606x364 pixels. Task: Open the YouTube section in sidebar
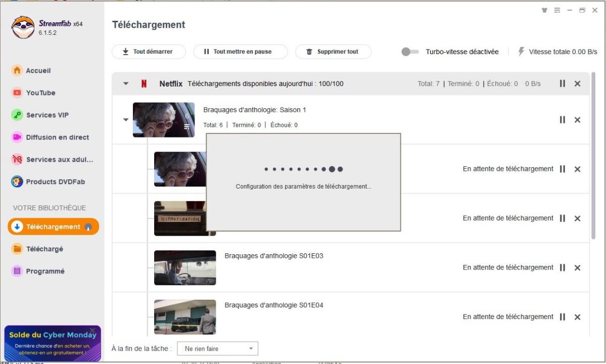pos(40,93)
